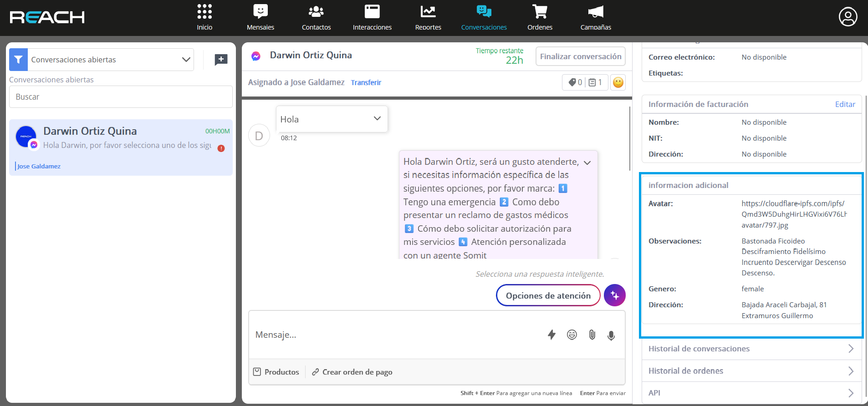Click the purple AI sparkle button
Viewport: 868px width, 406px height.
(615, 295)
